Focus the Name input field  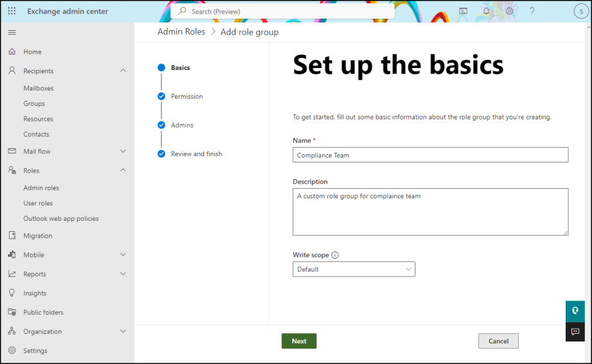[x=430, y=155]
